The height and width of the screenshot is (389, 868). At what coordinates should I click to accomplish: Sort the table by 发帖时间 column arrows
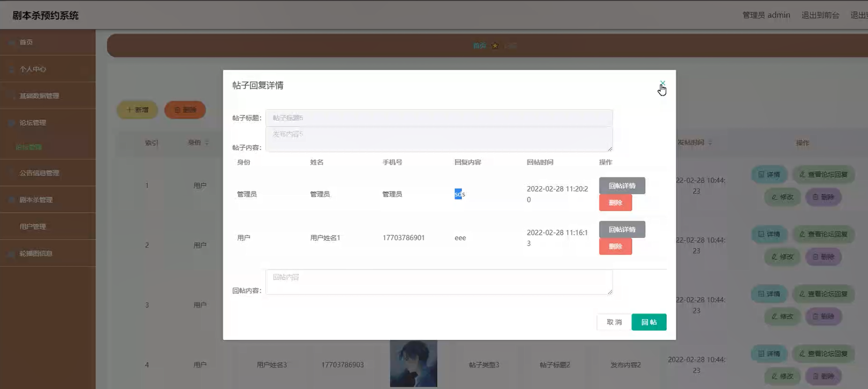(710, 143)
